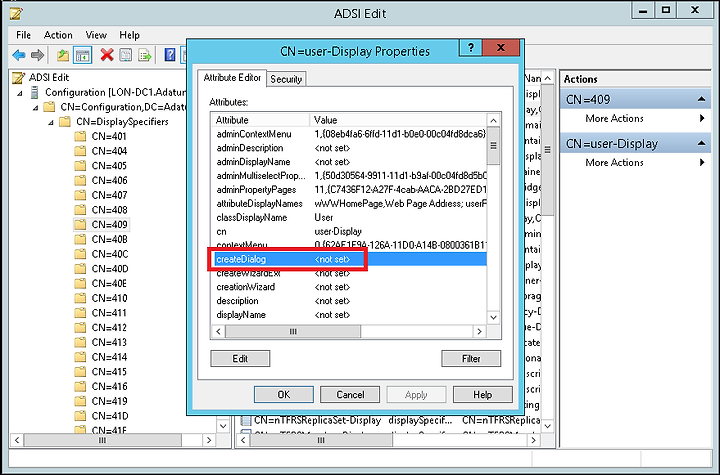Select the Attribute Editor tab
The image size is (720, 475).
pyautogui.click(x=232, y=78)
